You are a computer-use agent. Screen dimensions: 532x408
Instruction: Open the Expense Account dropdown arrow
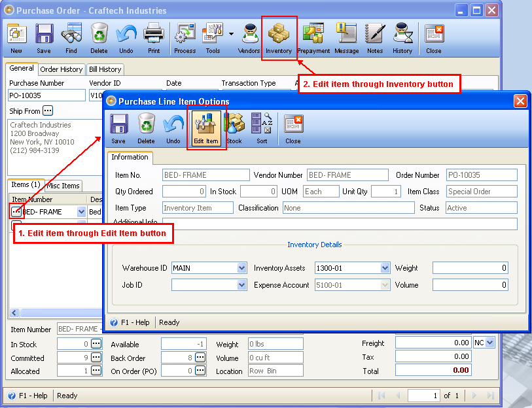coord(385,285)
